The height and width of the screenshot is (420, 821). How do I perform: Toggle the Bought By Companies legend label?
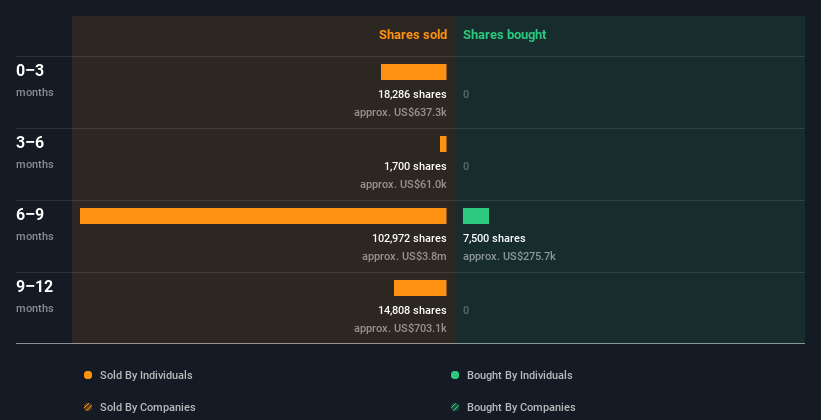point(521,407)
